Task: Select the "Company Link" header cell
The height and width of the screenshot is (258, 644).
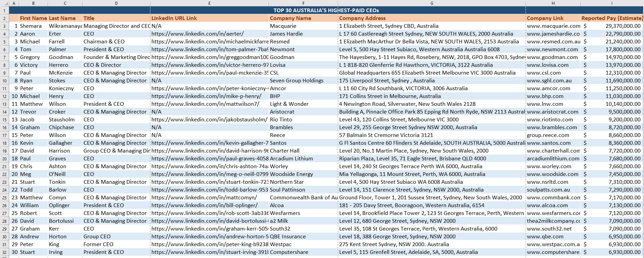Action: click(x=553, y=18)
